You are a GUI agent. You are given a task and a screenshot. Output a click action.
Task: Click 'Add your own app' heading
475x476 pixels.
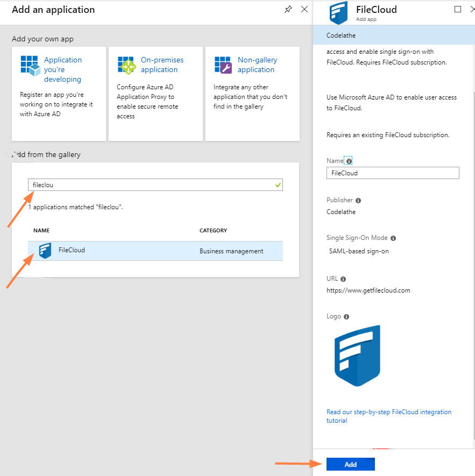tap(42, 39)
